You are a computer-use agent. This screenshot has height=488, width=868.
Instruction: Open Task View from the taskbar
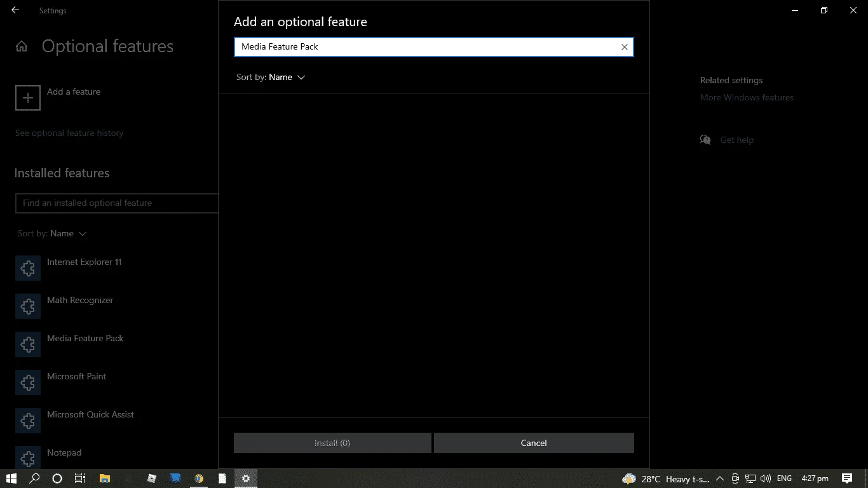pos(80,478)
